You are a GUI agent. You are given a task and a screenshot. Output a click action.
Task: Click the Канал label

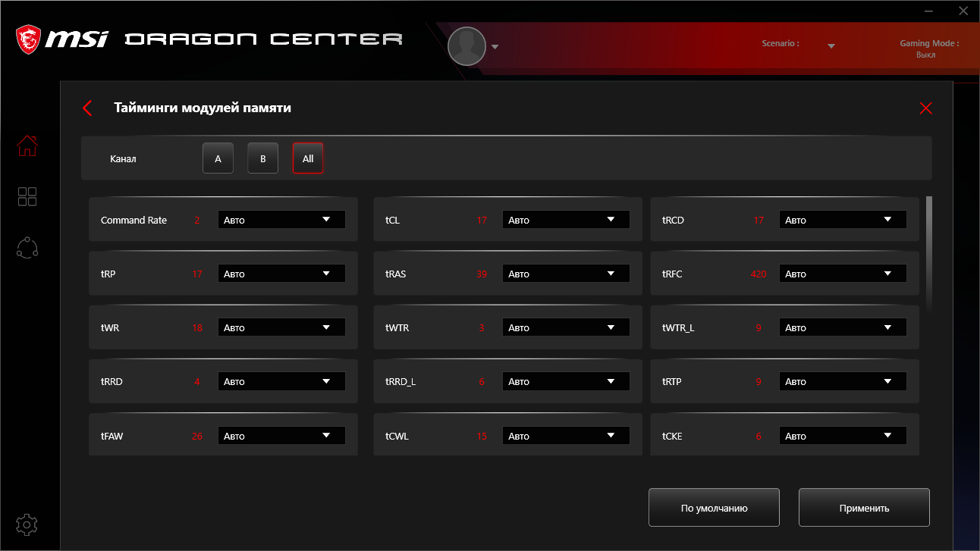[x=123, y=159]
